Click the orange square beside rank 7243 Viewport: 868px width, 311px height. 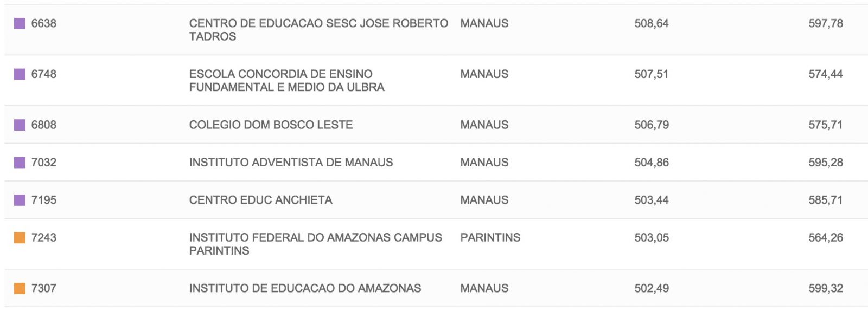(20, 237)
